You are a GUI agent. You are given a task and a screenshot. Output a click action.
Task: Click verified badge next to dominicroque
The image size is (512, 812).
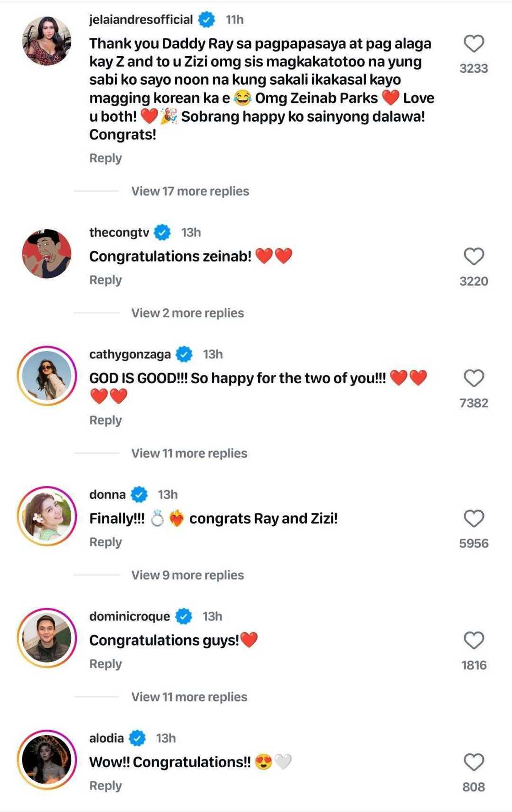pyautogui.click(x=184, y=616)
